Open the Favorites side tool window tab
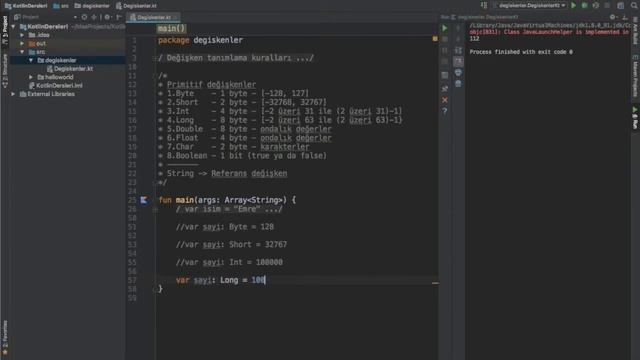 (5, 338)
